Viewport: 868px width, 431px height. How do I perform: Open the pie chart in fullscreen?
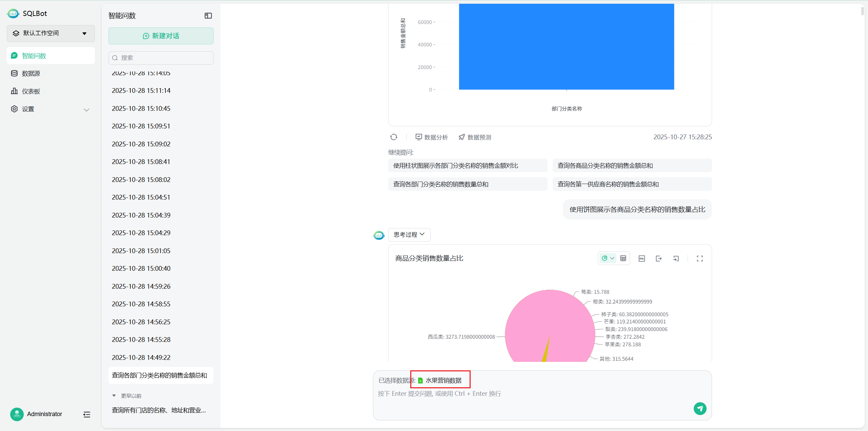pos(699,259)
